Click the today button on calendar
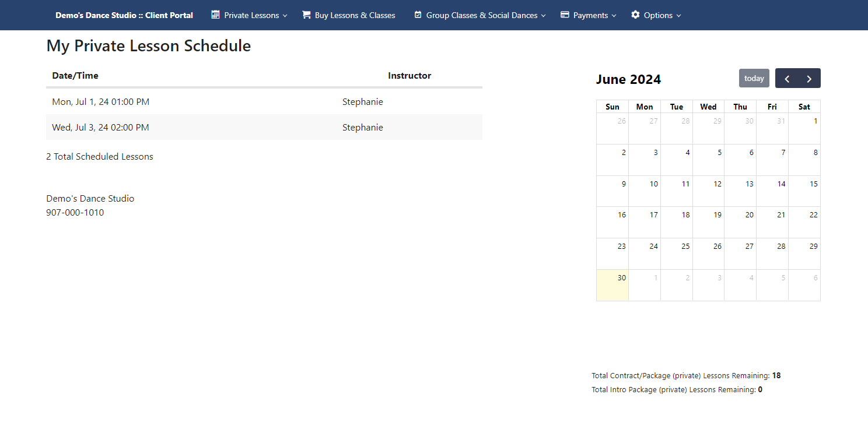Image resolution: width=868 pixels, height=426 pixels. pos(754,78)
